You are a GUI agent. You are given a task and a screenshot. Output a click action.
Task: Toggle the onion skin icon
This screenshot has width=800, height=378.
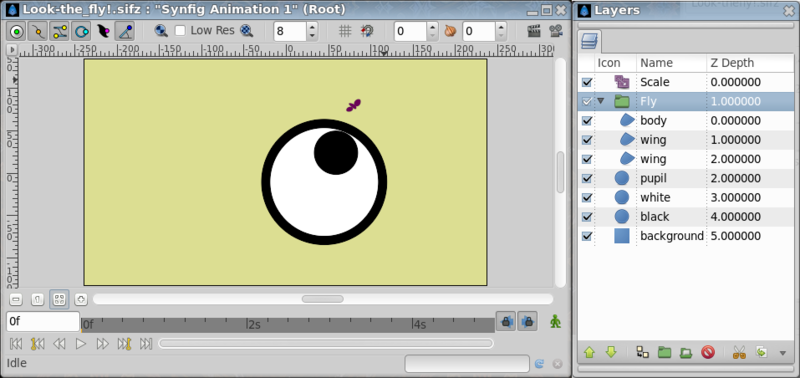pyautogui.click(x=450, y=31)
